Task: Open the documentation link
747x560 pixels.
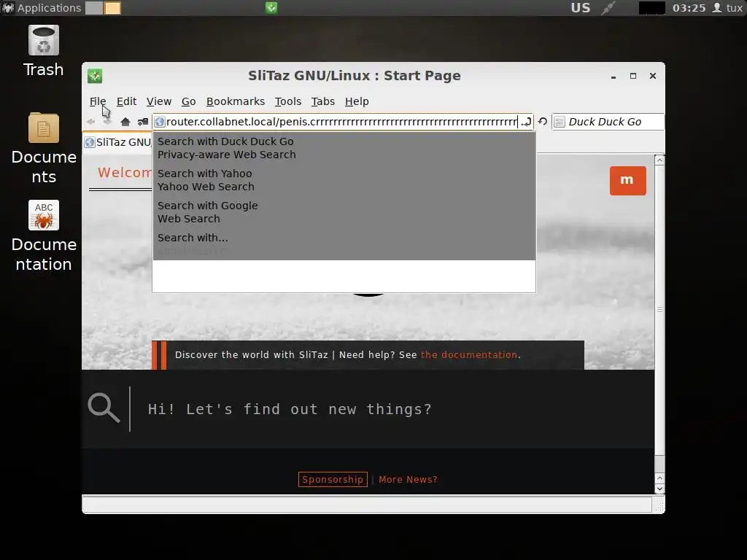Action: [469, 355]
